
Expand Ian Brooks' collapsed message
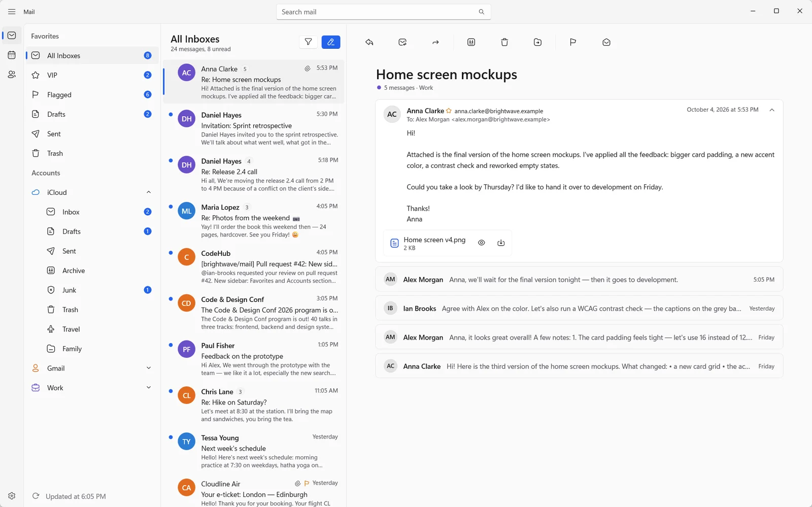click(x=579, y=309)
